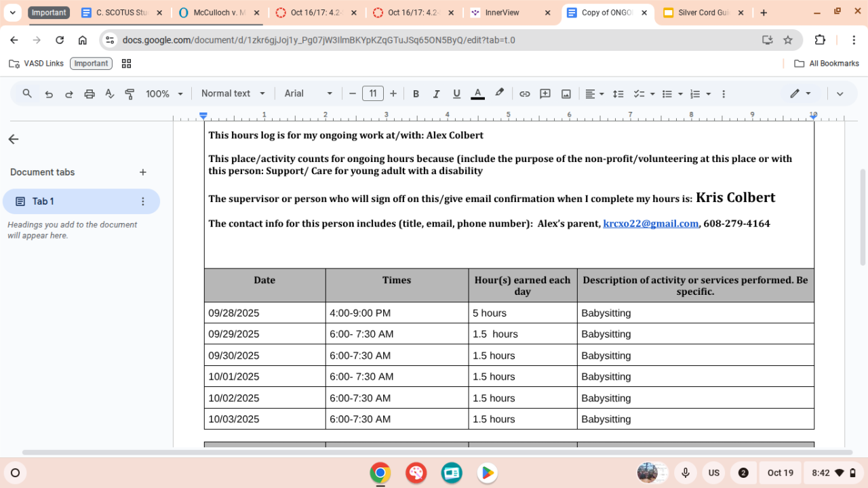
Task: Add a new document tab
Action: click(x=143, y=172)
